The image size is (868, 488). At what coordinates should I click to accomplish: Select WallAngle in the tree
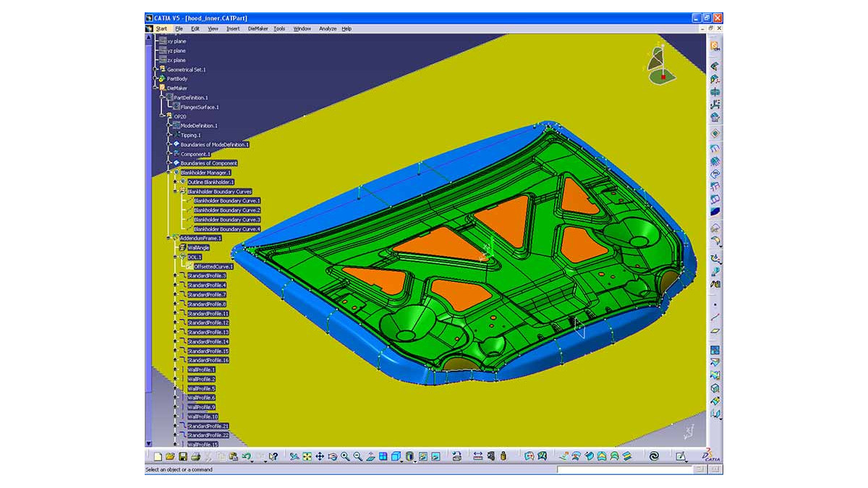click(x=198, y=247)
